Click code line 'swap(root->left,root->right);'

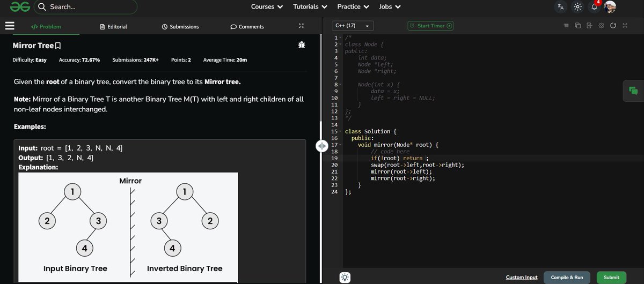(x=418, y=165)
